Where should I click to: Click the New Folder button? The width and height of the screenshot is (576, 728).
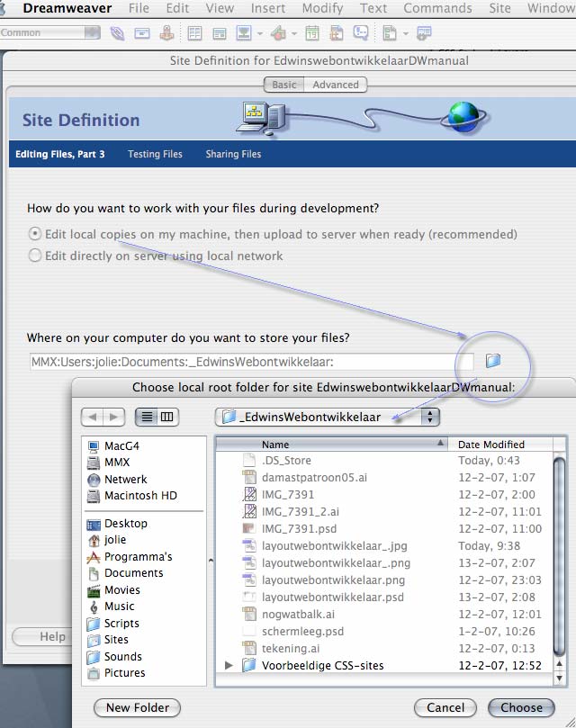click(137, 707)
